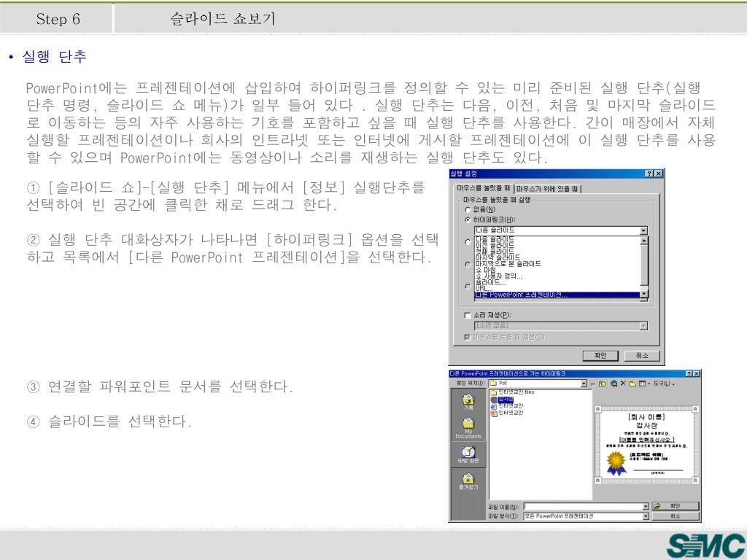Click the up arrow of the hyperlink list scrollbar
The image size is (747, 560).
(x=644, y=241)
